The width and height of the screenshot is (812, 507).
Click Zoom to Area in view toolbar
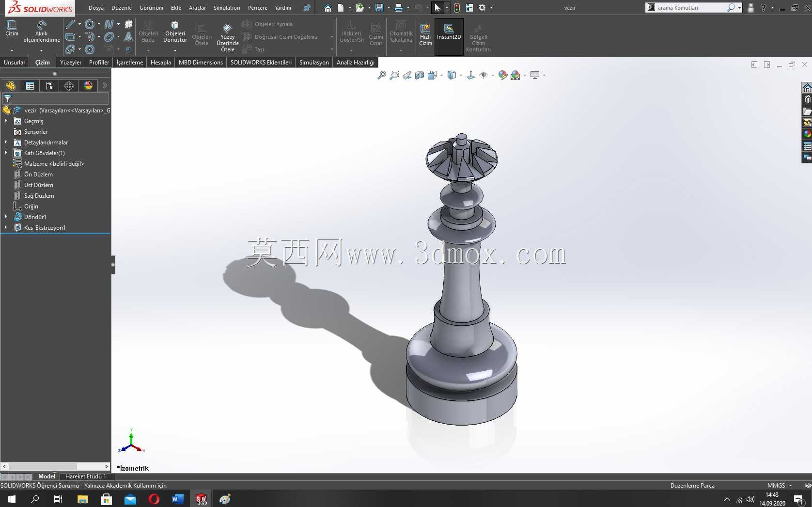pos(394,75)
